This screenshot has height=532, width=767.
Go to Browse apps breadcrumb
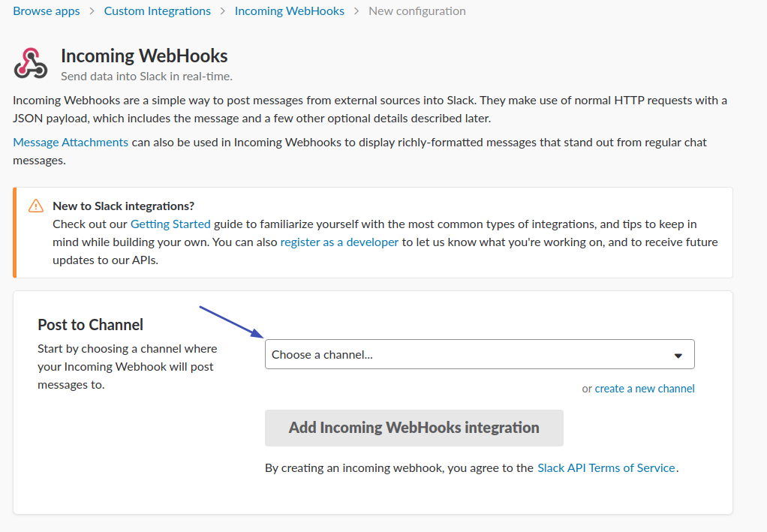(x=47, y=11)
